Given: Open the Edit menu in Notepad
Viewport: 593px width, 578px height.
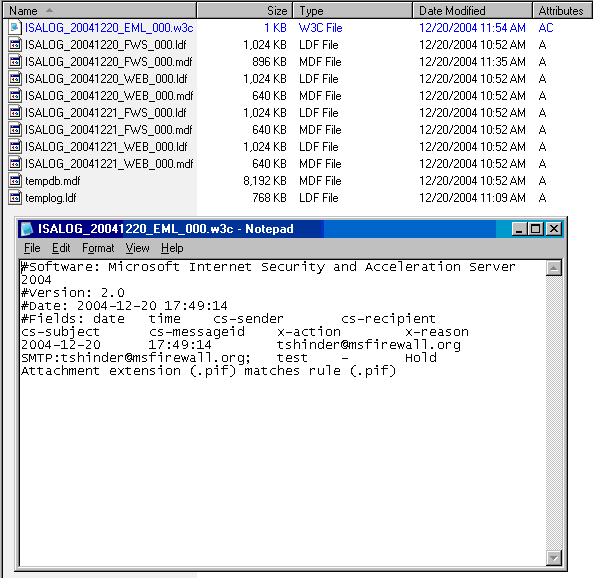Looking at the screenshot, I should tap(61, 248).
